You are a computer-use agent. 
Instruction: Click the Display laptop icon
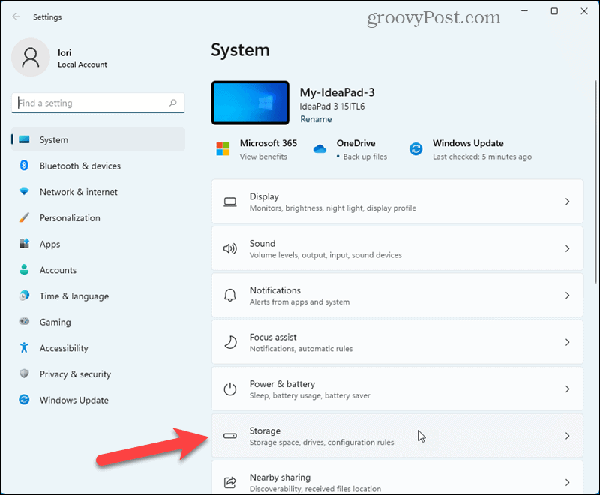pos(230,202)
